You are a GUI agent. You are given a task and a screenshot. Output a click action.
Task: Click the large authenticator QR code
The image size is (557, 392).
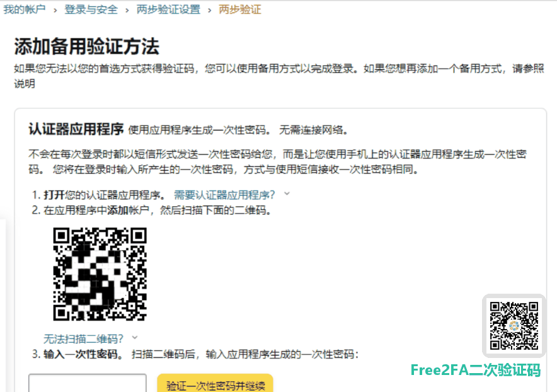[100, 274]
